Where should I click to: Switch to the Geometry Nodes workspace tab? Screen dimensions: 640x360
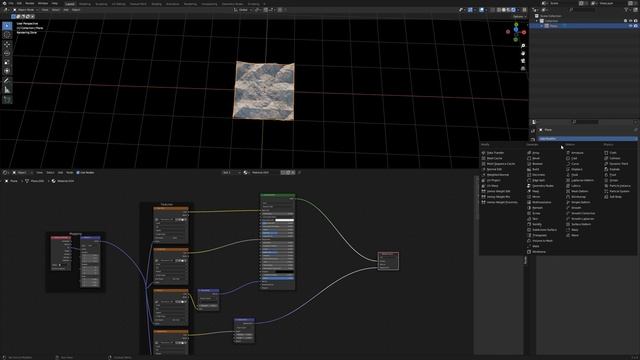232,4
